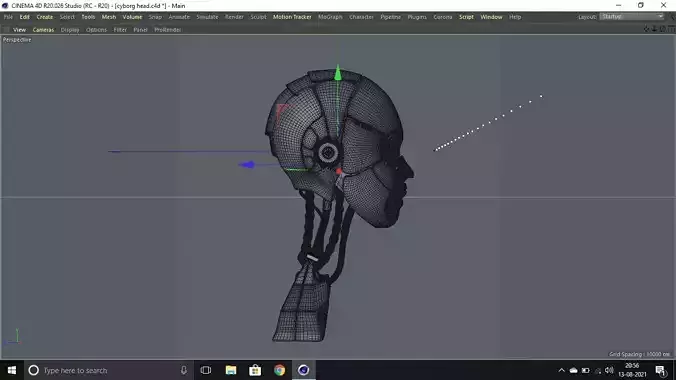Open the Corona menu

[443, 17]
